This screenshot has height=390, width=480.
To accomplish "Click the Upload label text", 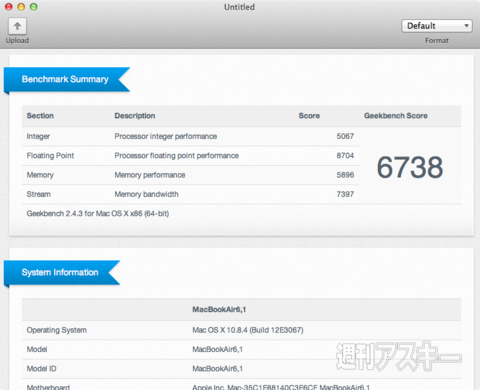I will click(x=17, y=41).
